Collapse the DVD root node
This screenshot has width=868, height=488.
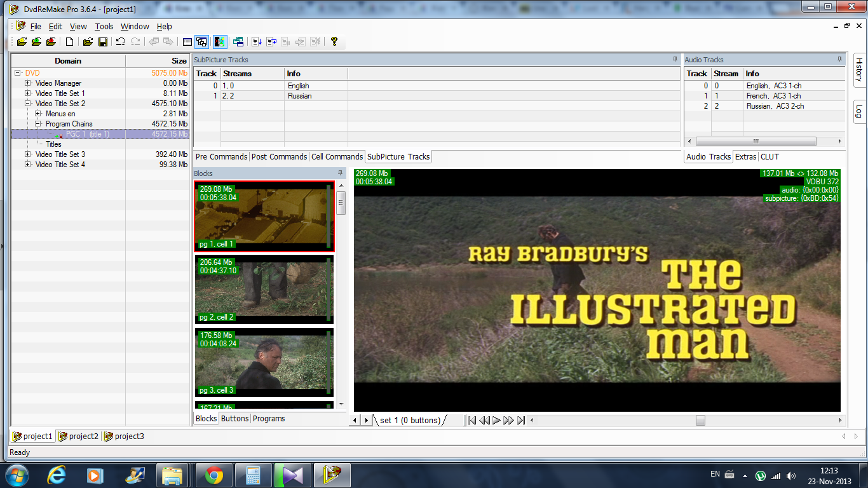click(x=18, y=73)
